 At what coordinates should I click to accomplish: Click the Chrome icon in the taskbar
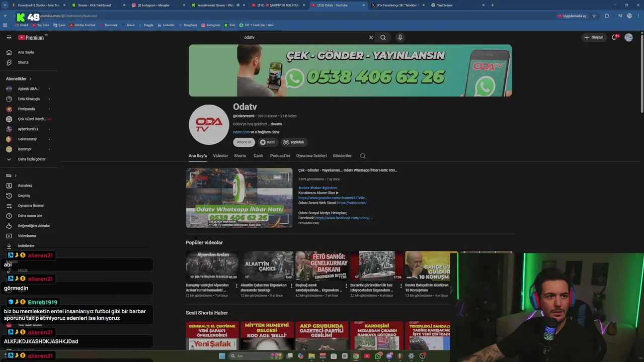click(x=356, y=356)
